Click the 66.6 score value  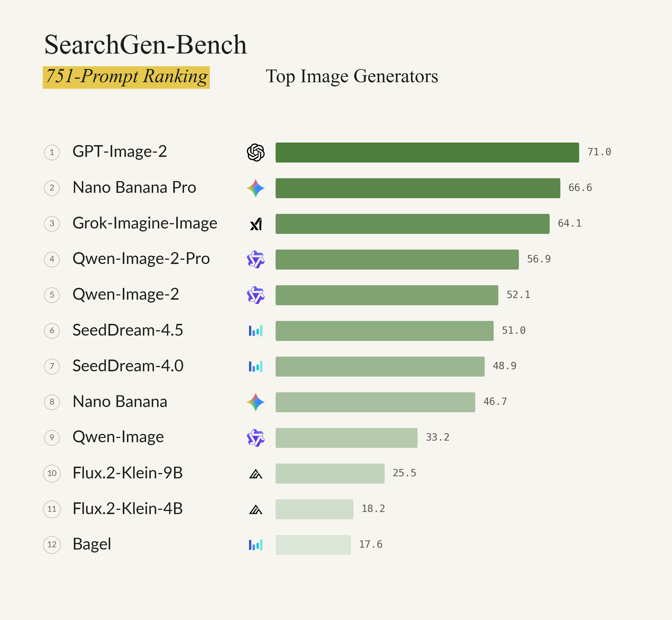(580, 188)
